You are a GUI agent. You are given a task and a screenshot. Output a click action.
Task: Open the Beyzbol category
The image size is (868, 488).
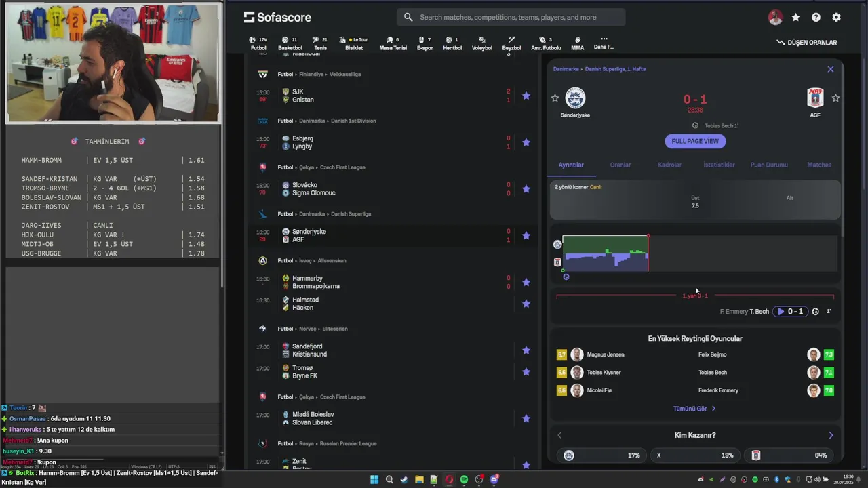511,43
